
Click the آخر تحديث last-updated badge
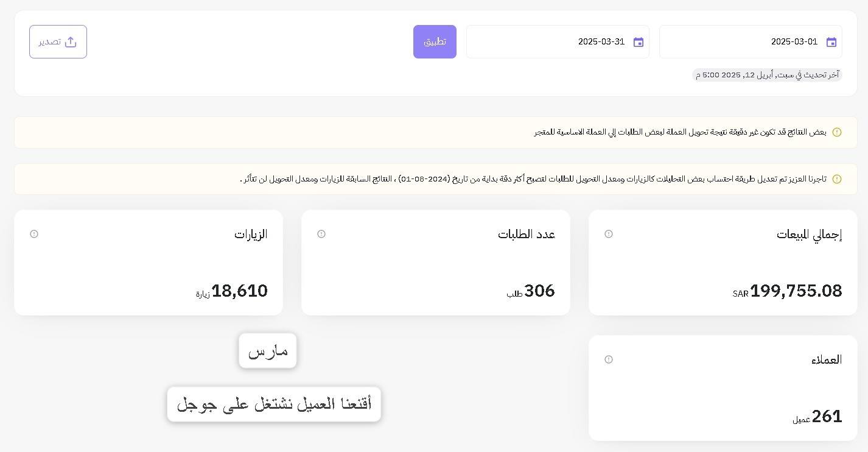click(x=767, y=75)
